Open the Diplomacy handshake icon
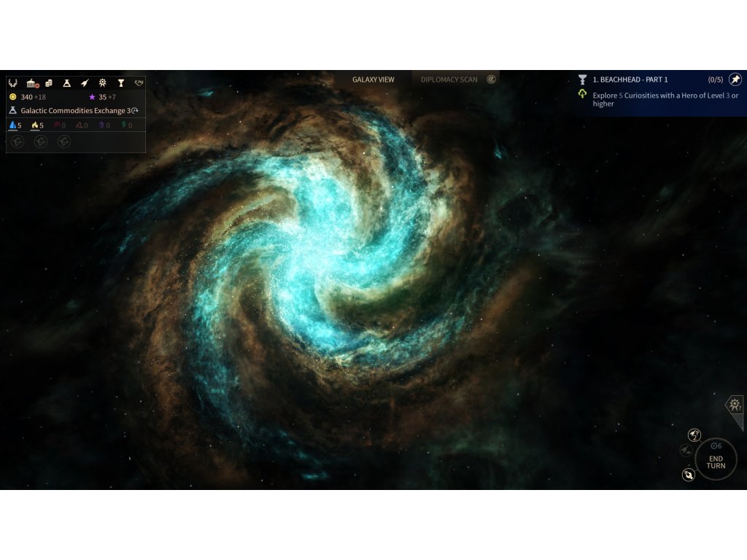The height and width of the screenshot is (560, 747). (139, 83)
